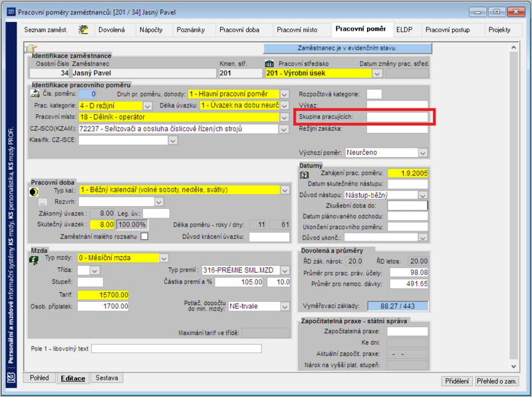Switch to the ELDP tab
Image resolution: width=532 pixels, height=397 pixels.
tap(404, 30)
